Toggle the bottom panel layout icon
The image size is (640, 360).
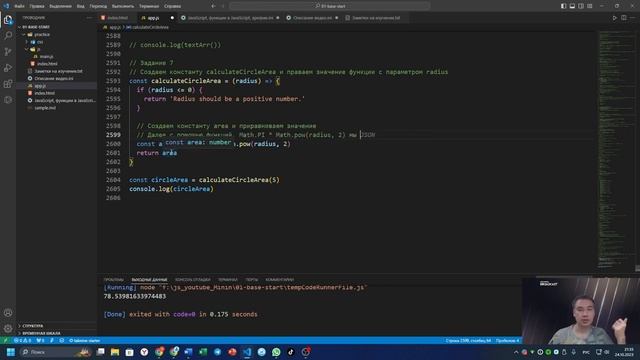572,6
